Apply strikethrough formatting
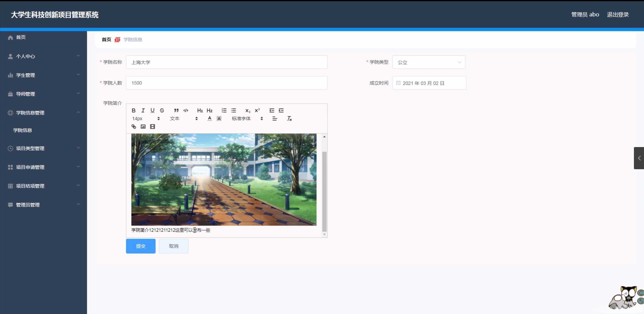This screenshot has width=644, height=314. click(x=162, y=110)
